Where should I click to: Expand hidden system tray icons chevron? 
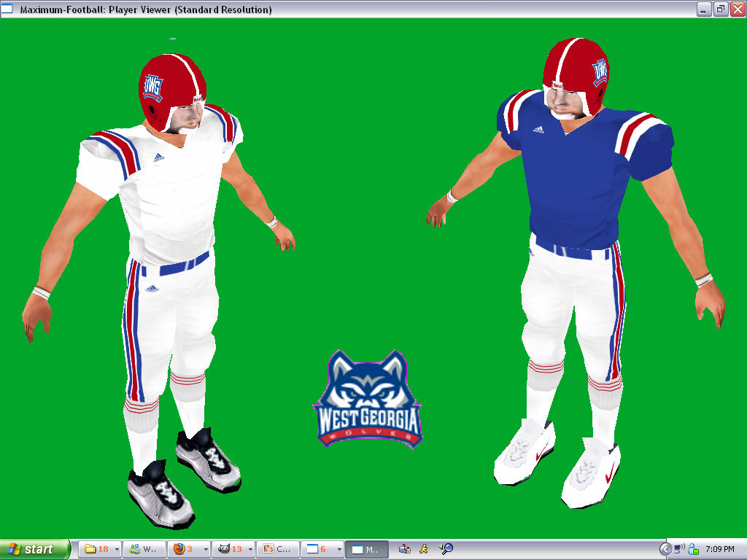pos(665,550)
